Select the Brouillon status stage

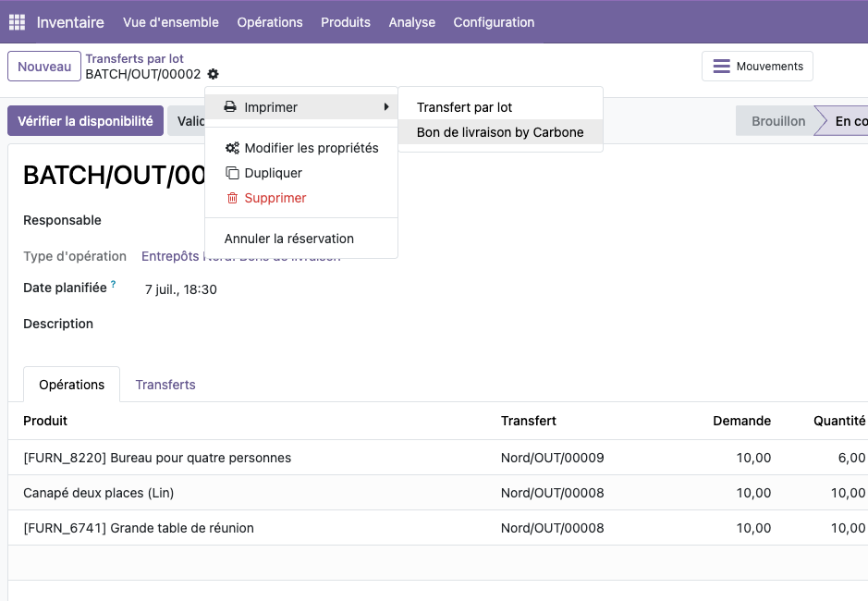coord(777,121)
